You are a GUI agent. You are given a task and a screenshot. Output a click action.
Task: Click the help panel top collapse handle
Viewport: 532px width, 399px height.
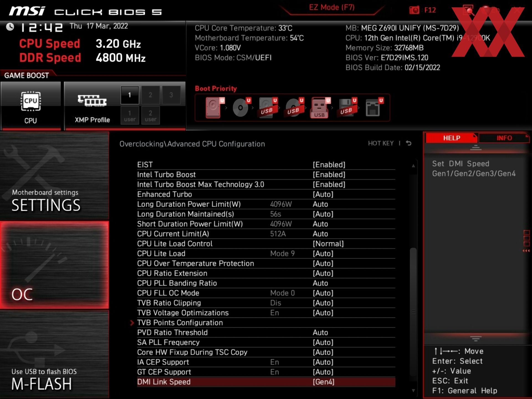pos(476,148)
